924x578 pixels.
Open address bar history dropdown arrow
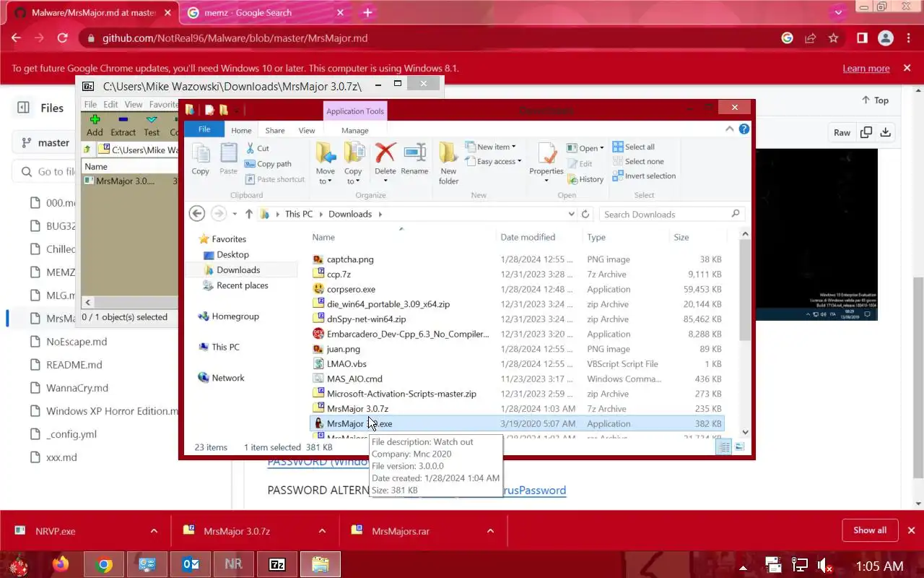point(572,214)
